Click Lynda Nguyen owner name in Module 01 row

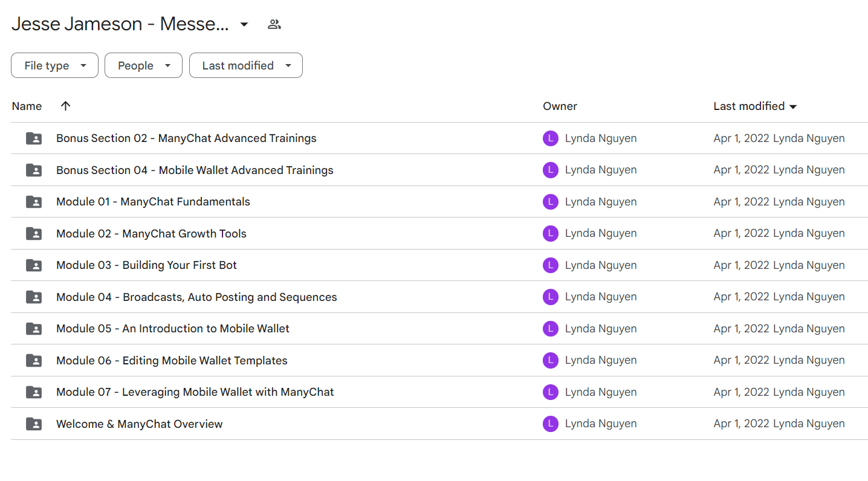click(601, 202)
